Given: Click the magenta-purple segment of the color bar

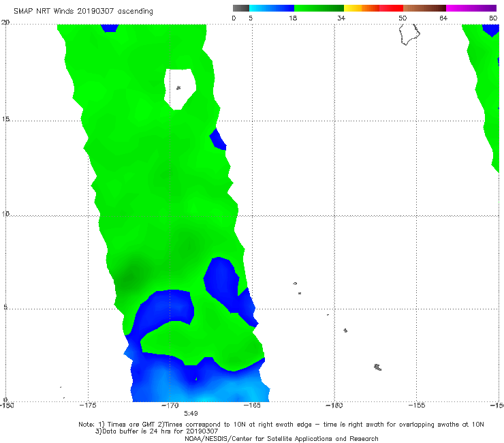Looking at the screenshot, I should 471,8.
